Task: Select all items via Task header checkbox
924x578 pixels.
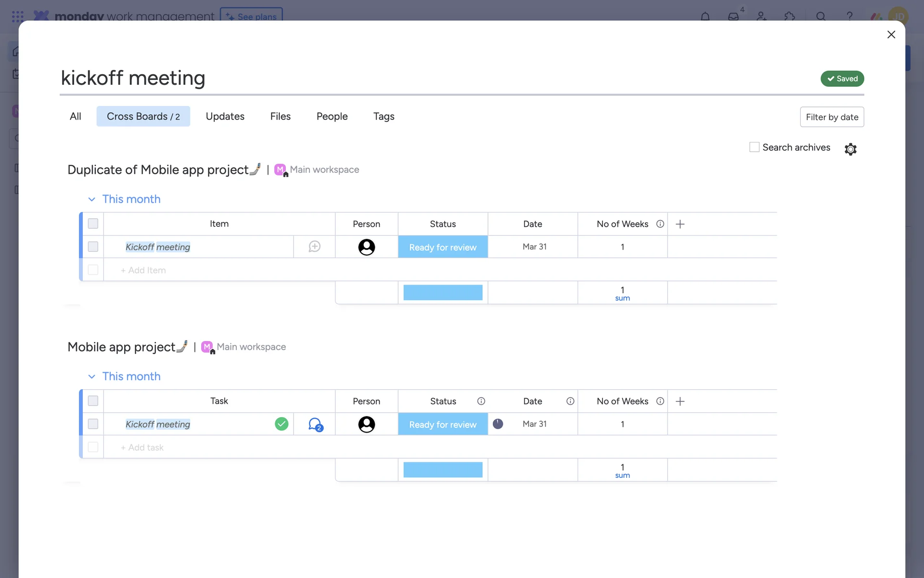Action: 93,401
